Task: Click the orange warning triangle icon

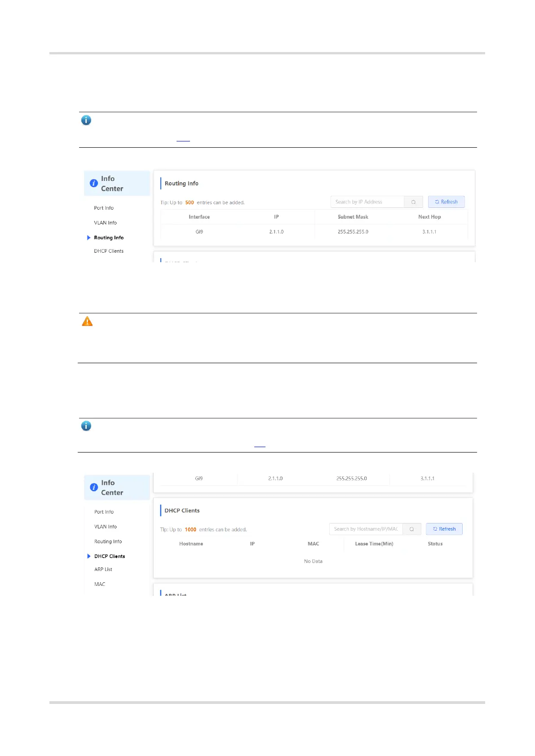Action: (87, 321)
